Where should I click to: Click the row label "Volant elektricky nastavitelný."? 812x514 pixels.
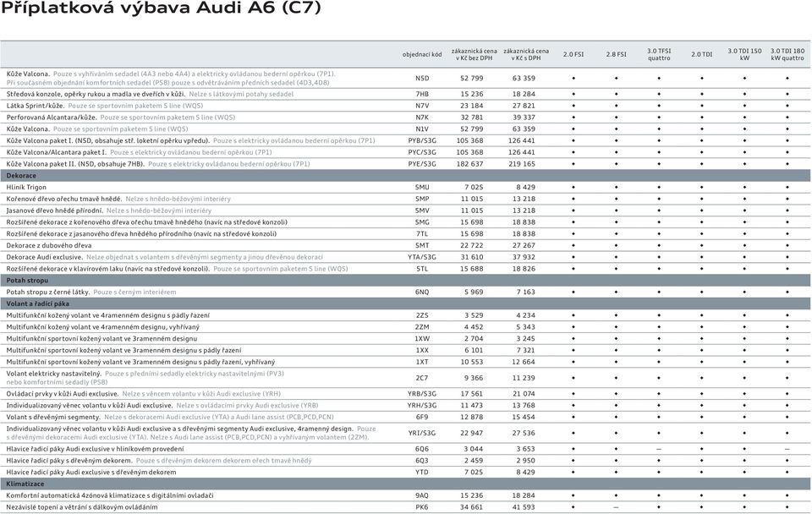(x=54, y=374)
